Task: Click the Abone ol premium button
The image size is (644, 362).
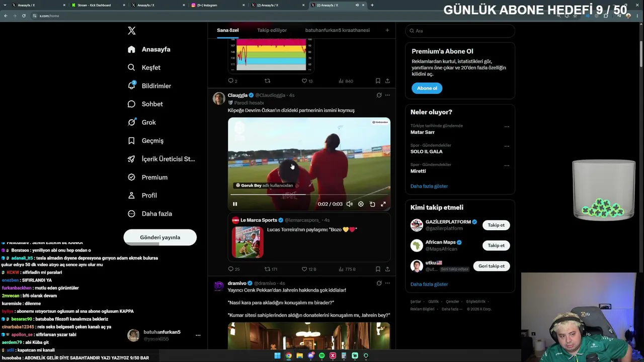Action: point(427,88)
